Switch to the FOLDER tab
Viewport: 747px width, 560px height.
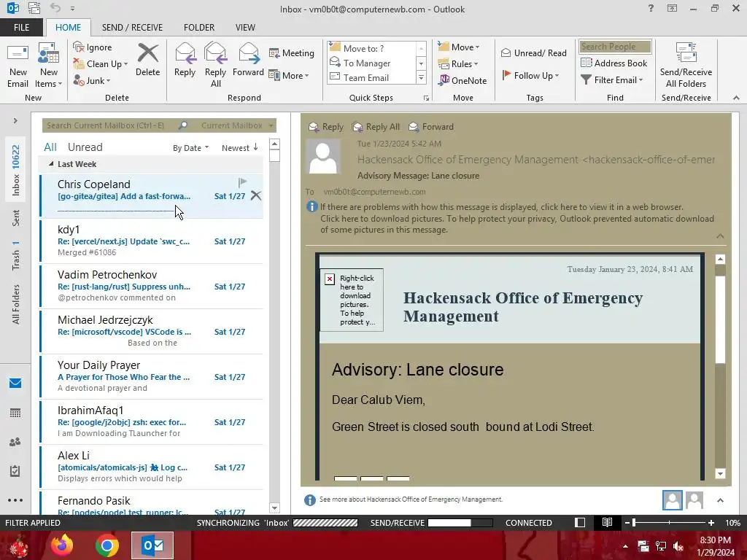tap(199, 28)
